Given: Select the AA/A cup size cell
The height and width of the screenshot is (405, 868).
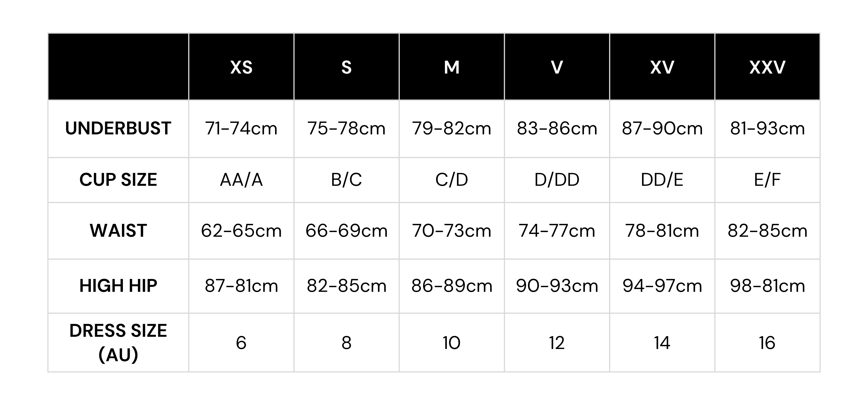Looking at the screenshot, I should click(x=241, y=180).
